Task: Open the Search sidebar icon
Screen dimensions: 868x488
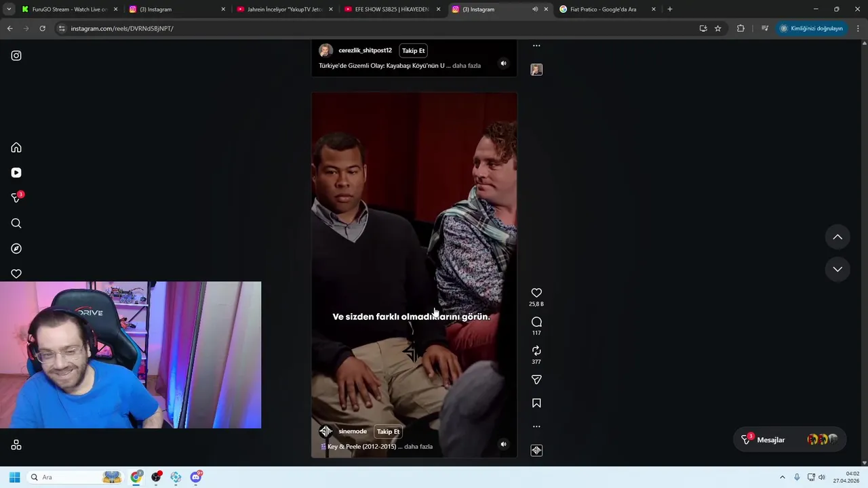Action: click(x=16, y=224)
